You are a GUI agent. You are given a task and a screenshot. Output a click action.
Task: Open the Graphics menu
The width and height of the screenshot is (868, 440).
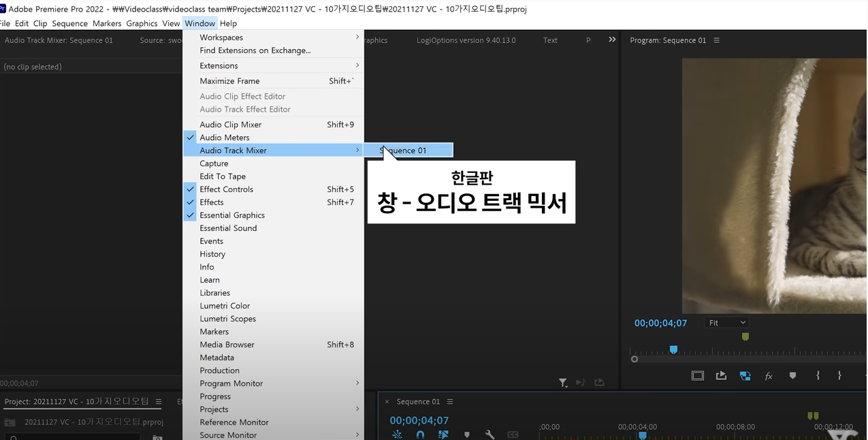142,23
